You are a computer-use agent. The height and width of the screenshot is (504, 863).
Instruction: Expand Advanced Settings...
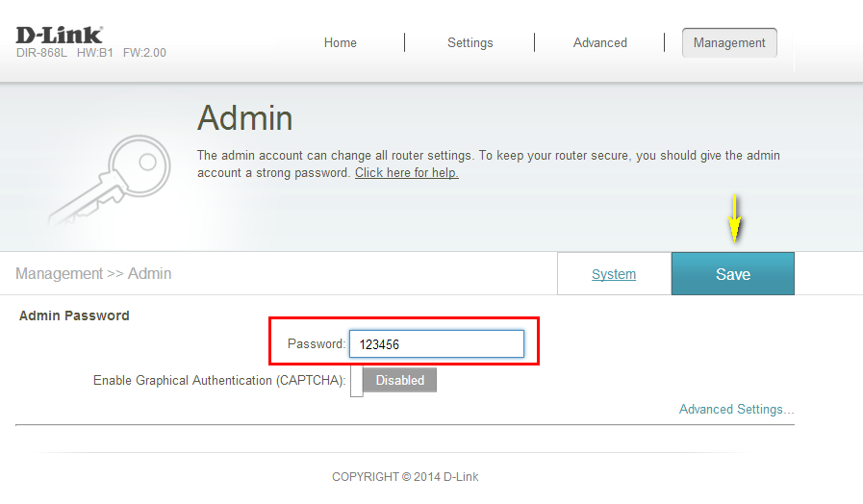coord(736,409)
